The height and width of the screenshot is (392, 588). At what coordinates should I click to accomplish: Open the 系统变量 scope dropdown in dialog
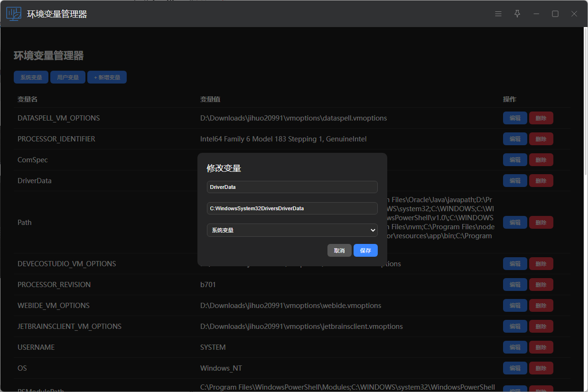coord(292,230)
